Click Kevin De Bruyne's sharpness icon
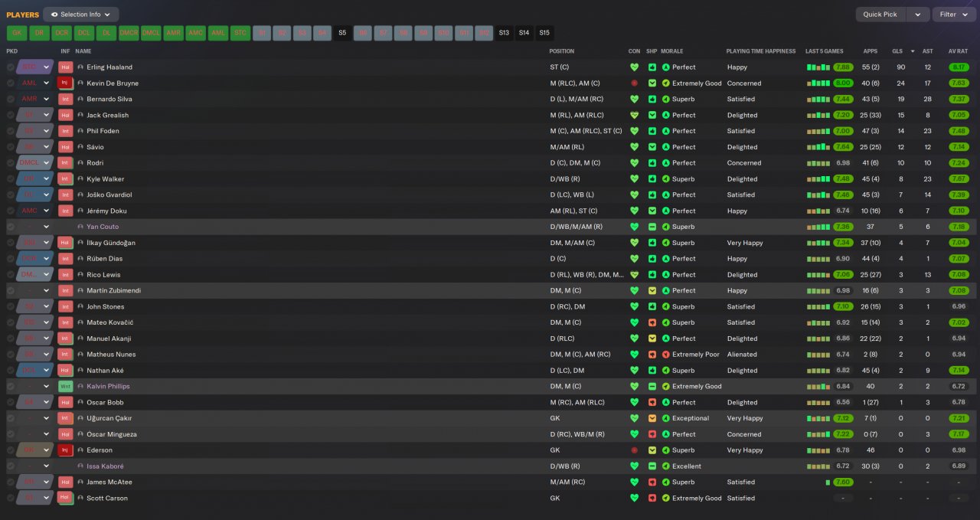 [652, 83]
